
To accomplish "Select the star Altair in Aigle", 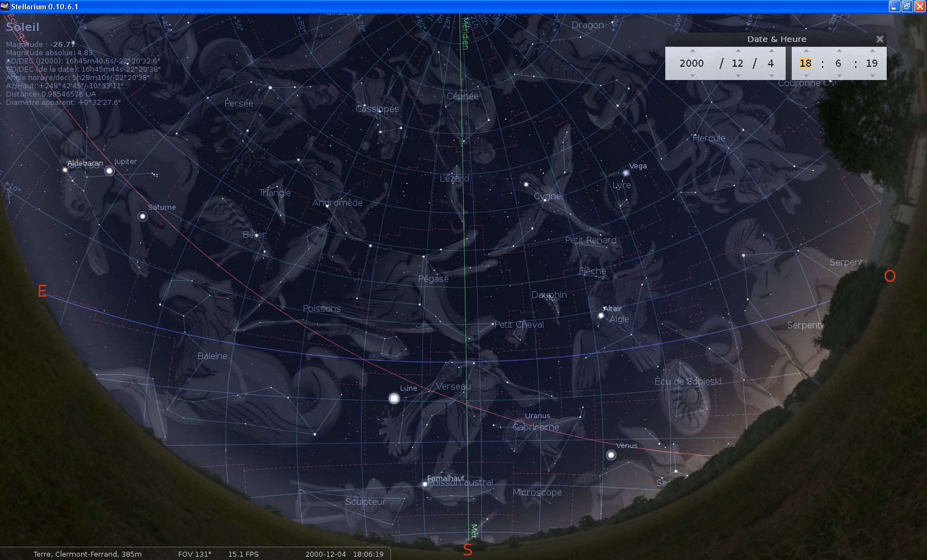I will [x=601, y=316].
